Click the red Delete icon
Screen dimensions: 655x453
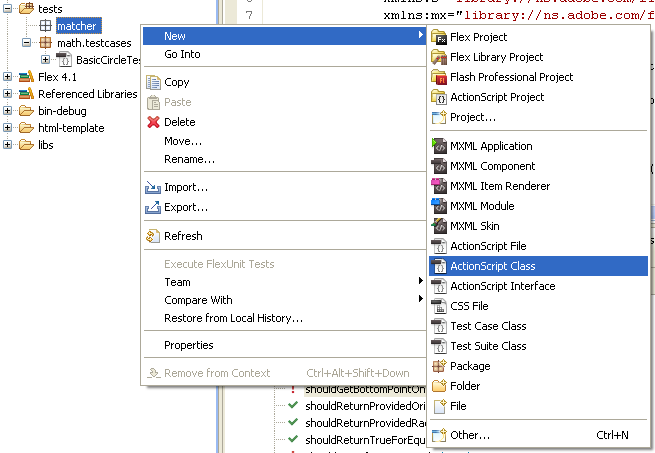point(153,122)
